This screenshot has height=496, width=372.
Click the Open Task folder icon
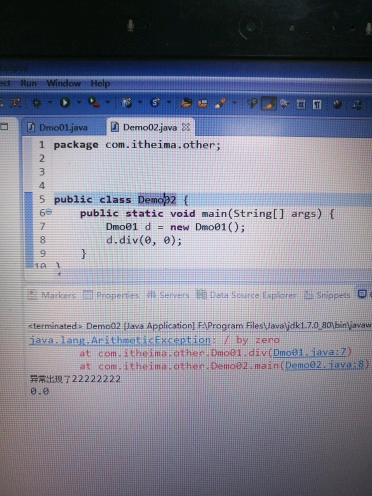click(x=202, y=103)
